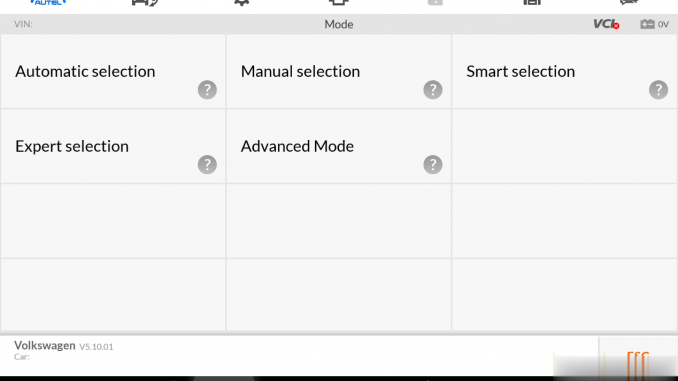Check the VCI connection status icon
678x381 pixels.
coord(606,24)
